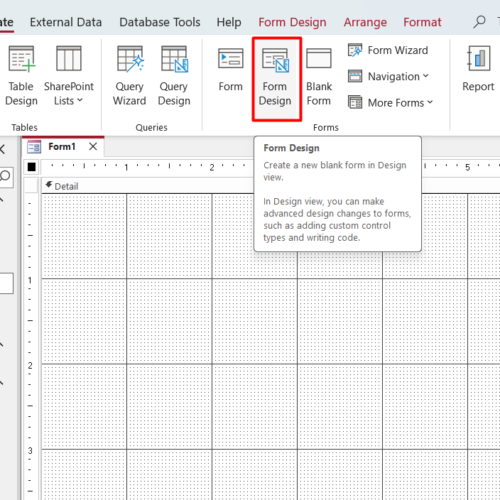Close the Form1 document tab

93,146
